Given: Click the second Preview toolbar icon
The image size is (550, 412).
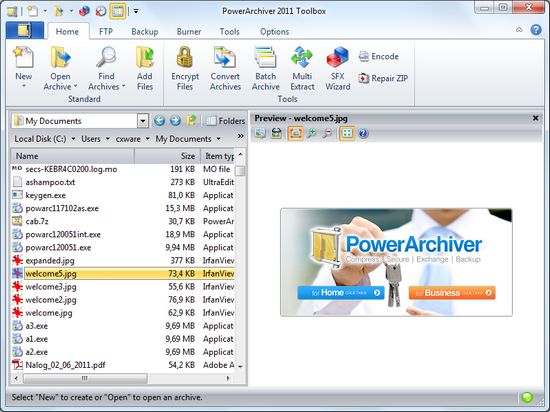Looking at the screenshot, I should click(x=276, y=134).
